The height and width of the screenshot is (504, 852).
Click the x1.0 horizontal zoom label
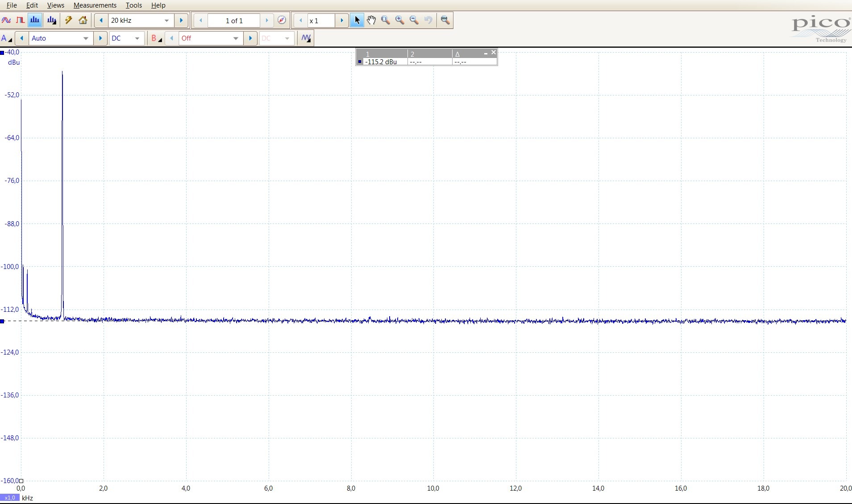pyautogui.click(x=9, y=498)
